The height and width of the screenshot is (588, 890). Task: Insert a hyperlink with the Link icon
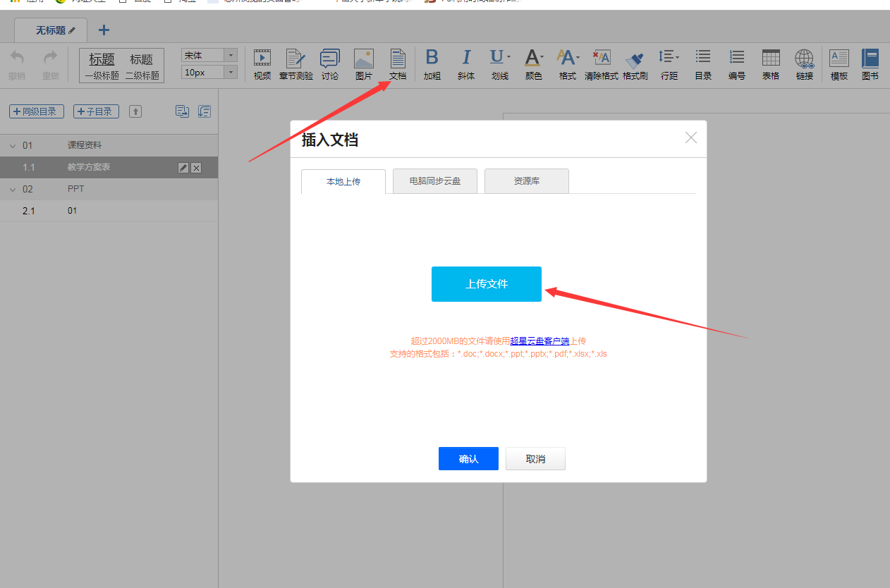(x=805, y=64)
